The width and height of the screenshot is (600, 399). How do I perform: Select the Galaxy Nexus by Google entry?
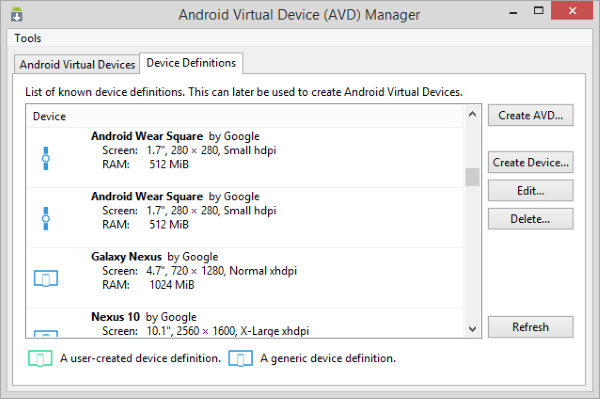pyautogui.click(x=245, y=278)
